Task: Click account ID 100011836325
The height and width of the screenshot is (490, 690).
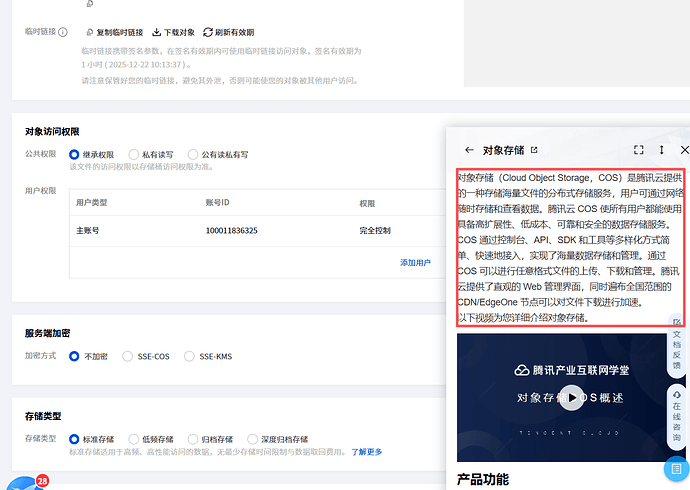Action: pyautogui.click(x=231, y=230)
